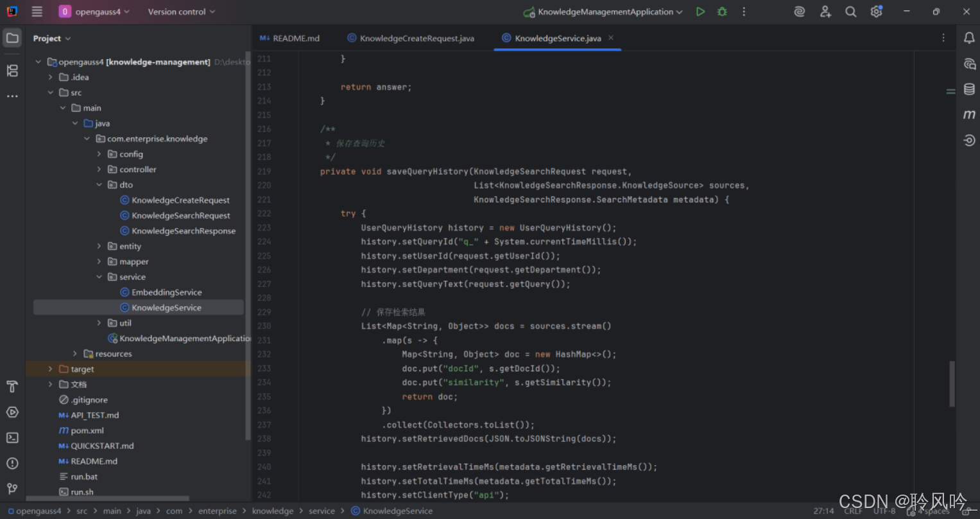Expand the target folder
This screenshot has height=519, width=980.
[51, 369]
